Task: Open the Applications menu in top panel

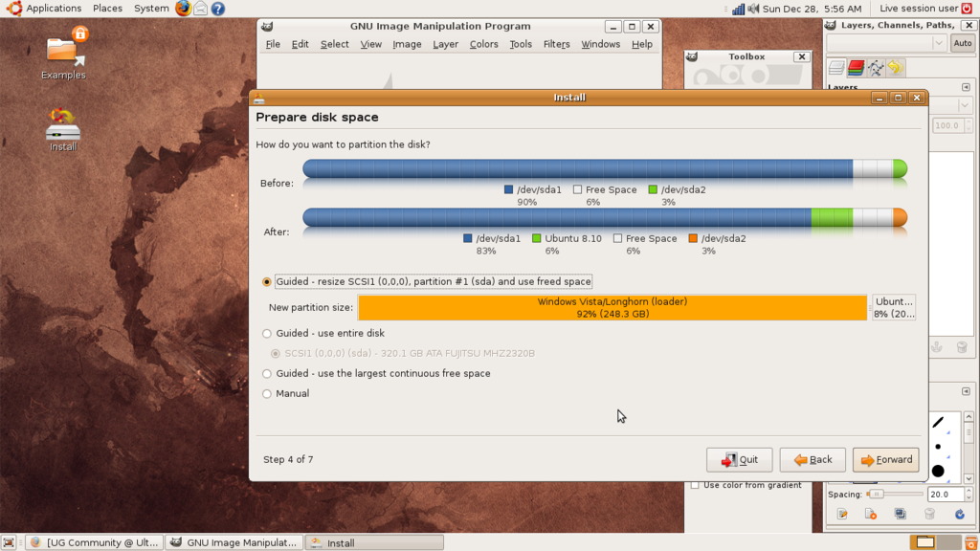Action: 54,8
